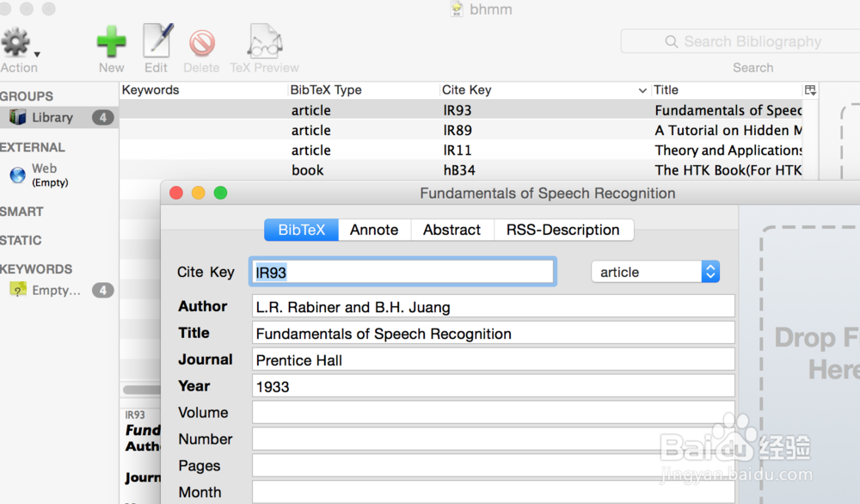Select the row with cite key IR93

(x=461, y=110)
